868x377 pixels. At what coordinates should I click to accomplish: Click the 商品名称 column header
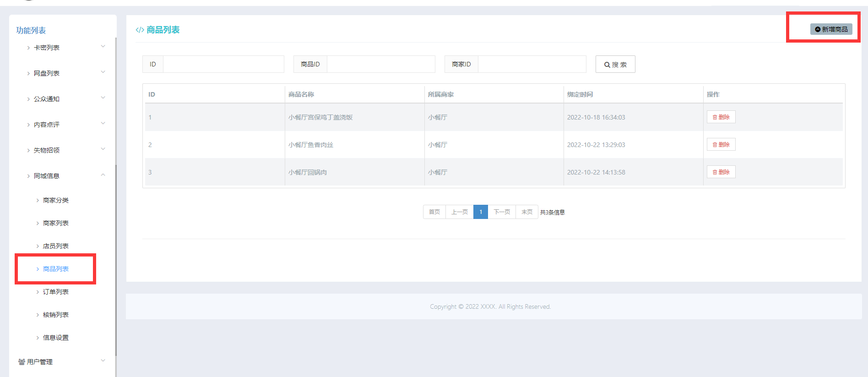301,94
